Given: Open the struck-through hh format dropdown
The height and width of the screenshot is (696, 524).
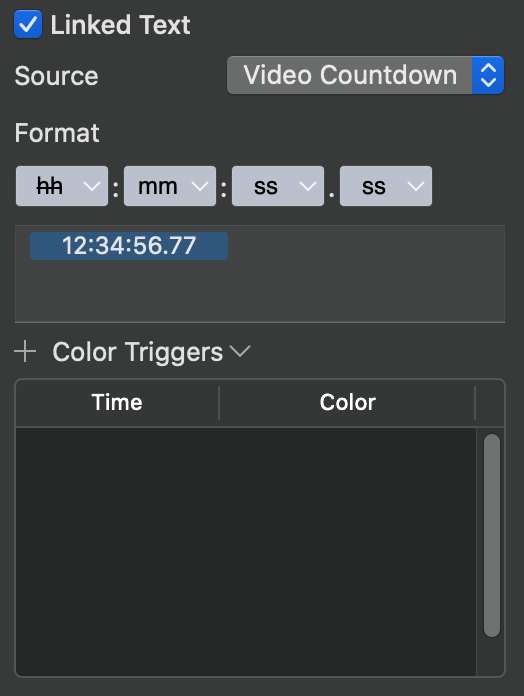Looking at the screenshot, I should tap(62, 186).
